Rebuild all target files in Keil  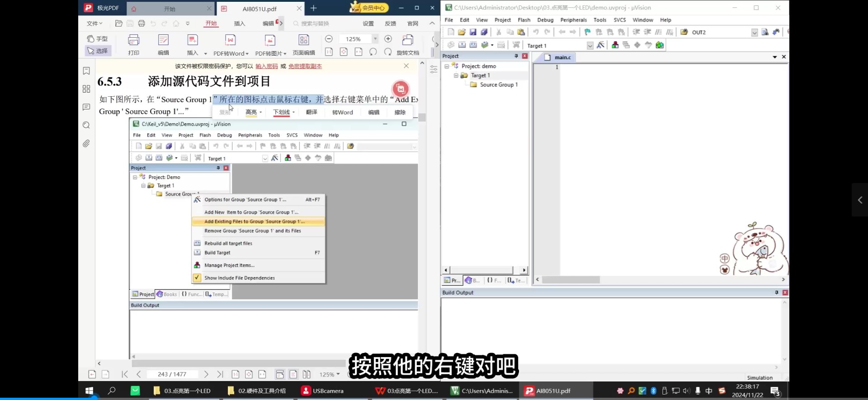point(473,45)
